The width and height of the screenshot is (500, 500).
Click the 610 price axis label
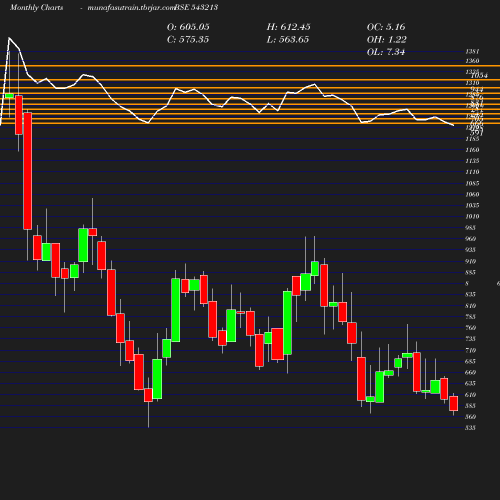(470, 395)
